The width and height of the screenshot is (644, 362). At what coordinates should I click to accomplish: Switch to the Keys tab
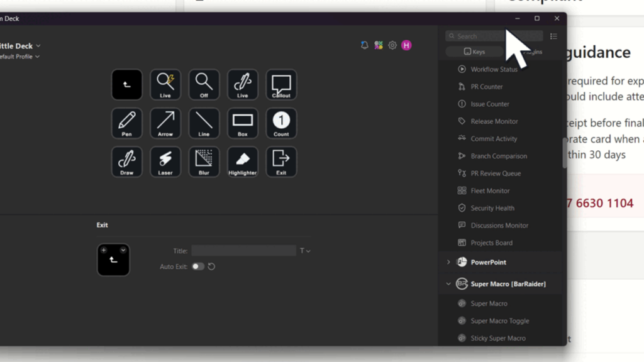point(474,52)
